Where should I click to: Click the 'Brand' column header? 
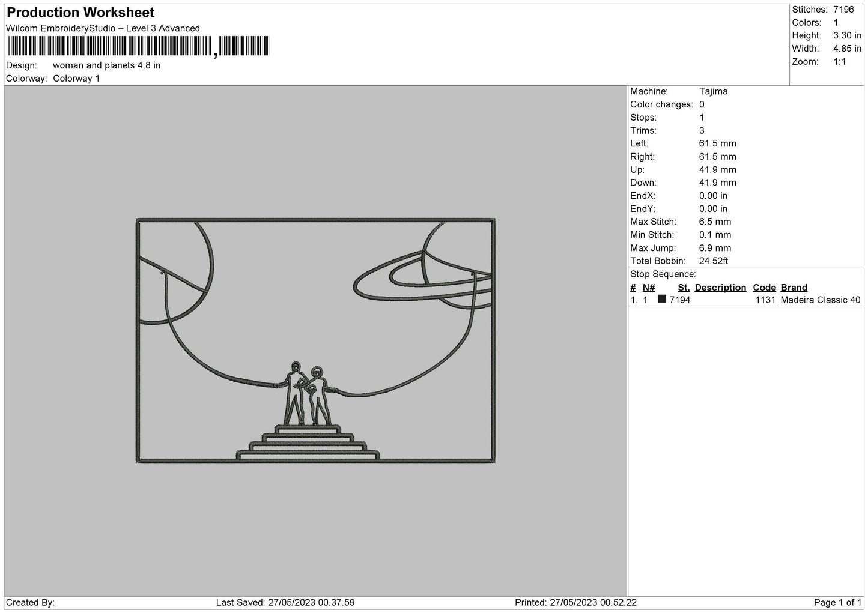pos(794,288)
